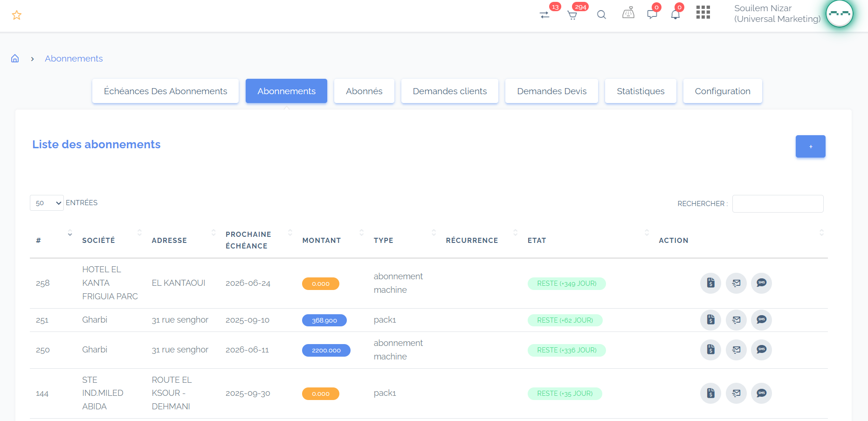
Task: Click the Abonnements breadcrumb link
Action: (74, 59)
